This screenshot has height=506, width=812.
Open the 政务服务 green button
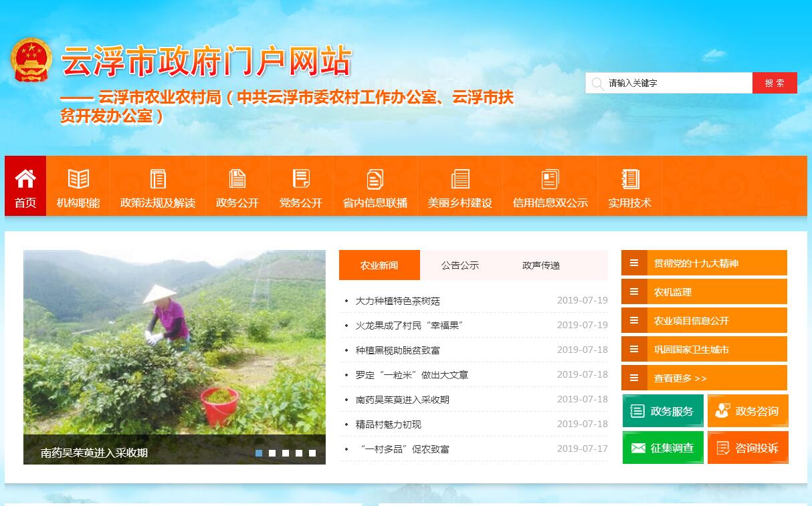(663, 411)
